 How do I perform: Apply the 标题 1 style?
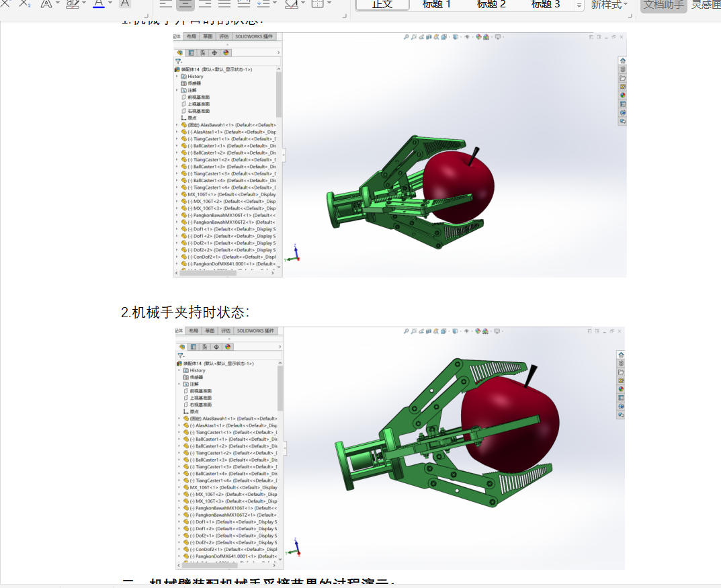(436, 5)
